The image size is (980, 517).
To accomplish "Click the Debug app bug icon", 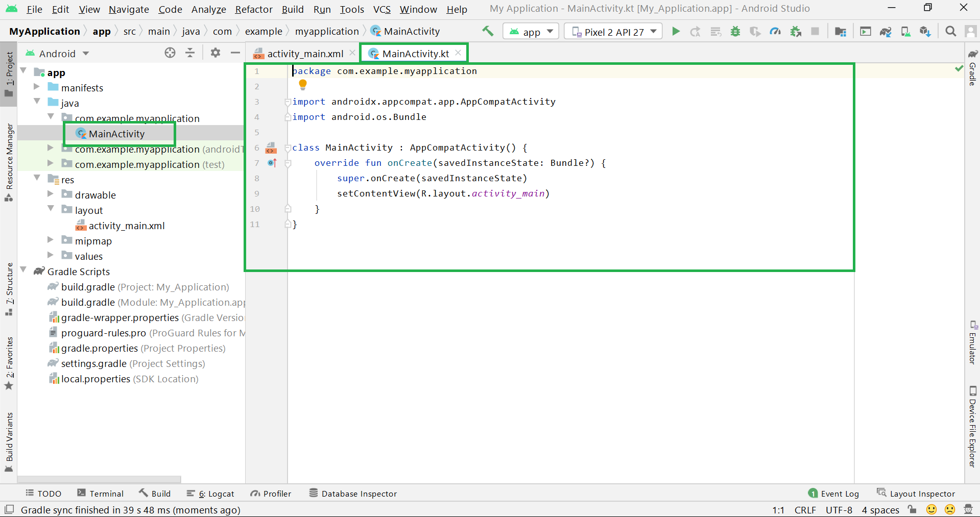I will pos(735,32).
